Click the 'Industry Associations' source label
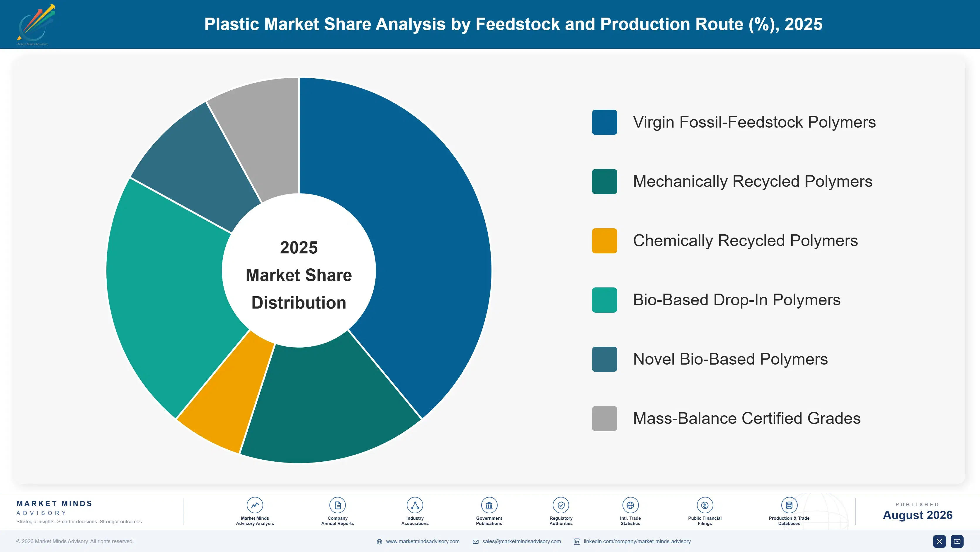This screenshot has height=552, width=980. (x=415, y=521)
